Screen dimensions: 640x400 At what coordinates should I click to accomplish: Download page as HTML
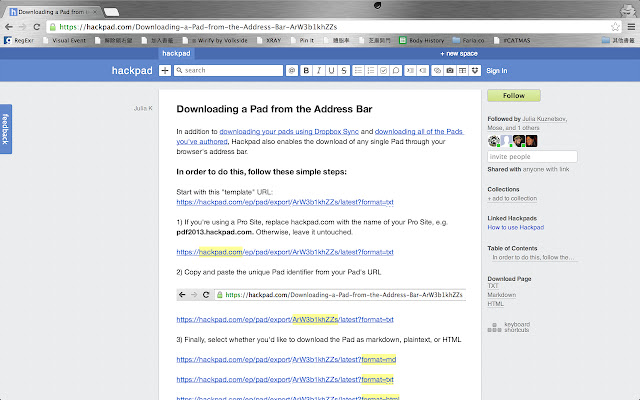coord(496,304)
